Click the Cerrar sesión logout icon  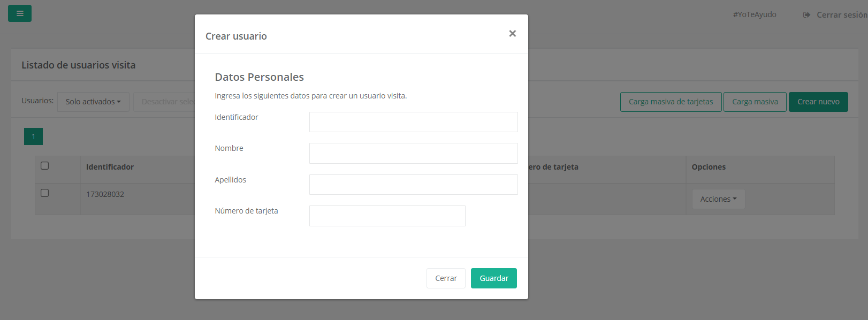click(806, 15)
